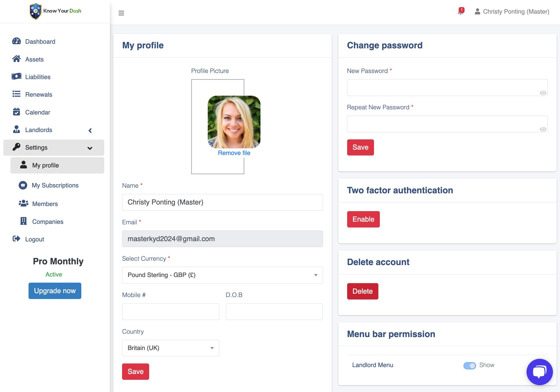Click the hamburger menu icon

click(121, 13)
